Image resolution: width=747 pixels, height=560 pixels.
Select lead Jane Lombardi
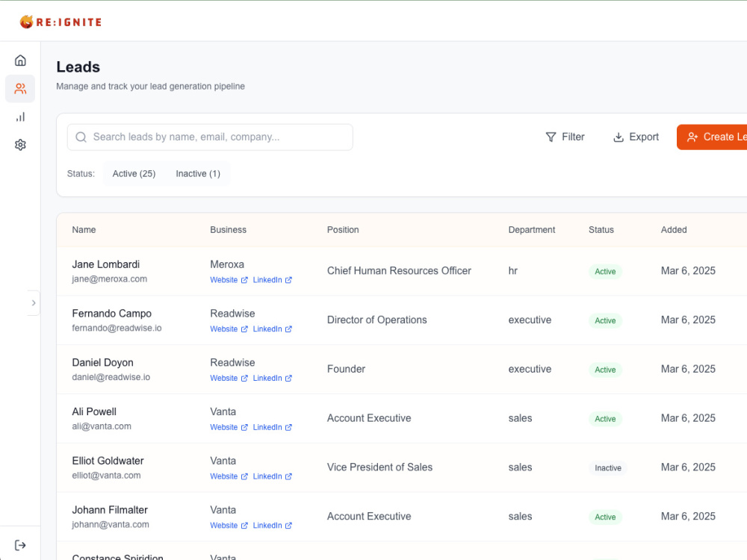pos(106,264)
